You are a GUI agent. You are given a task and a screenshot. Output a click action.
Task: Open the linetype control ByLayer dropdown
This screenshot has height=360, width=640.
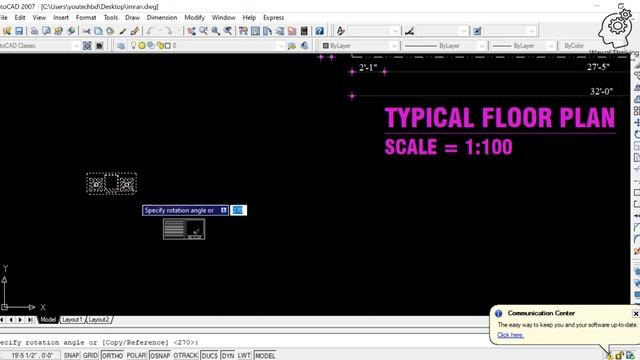coord(482,46)
